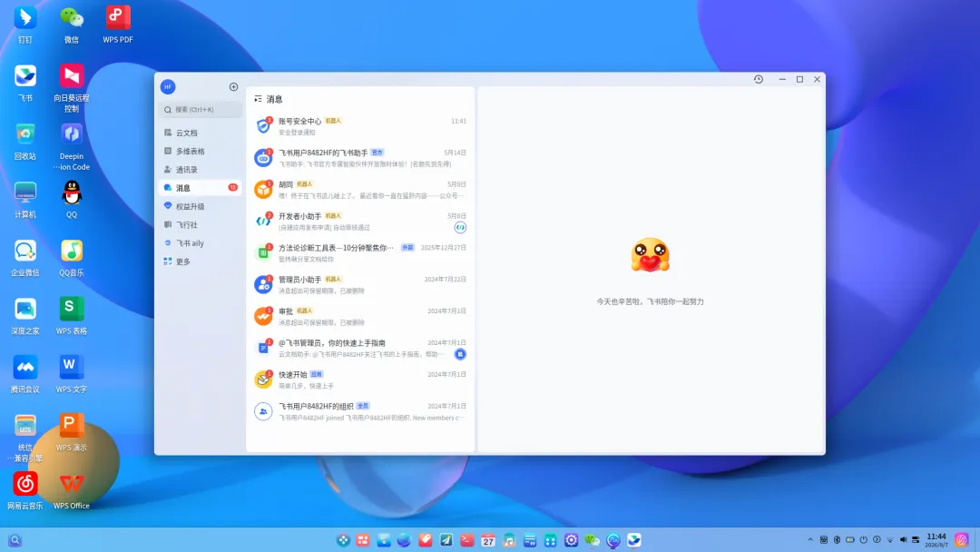Open 微信 desktop icon
This screenshot has width=980, height=552.
pos(72,25)
